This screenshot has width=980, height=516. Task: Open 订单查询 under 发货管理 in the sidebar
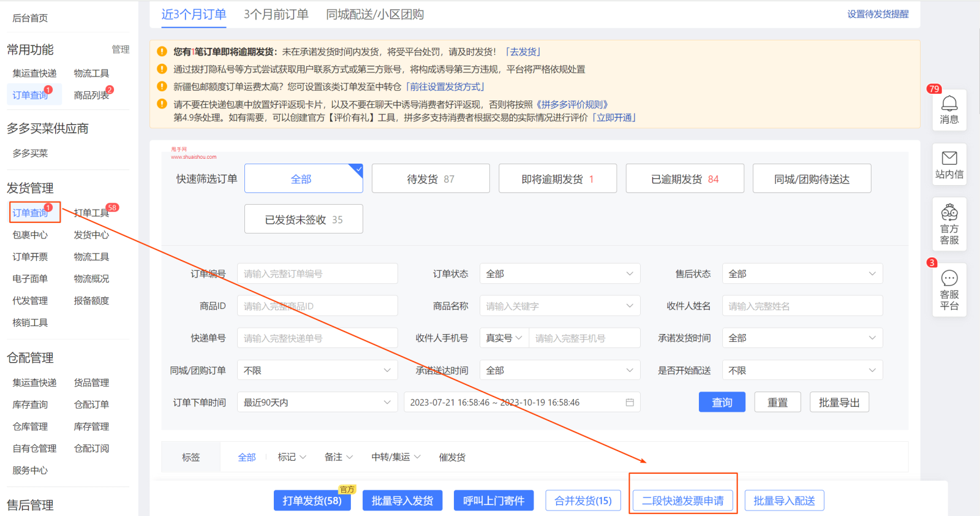pyautogui.click(x=30, y=213)
